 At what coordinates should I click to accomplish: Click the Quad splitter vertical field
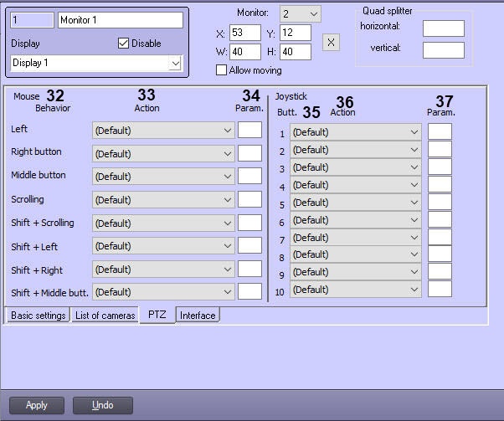pos(444,50)
